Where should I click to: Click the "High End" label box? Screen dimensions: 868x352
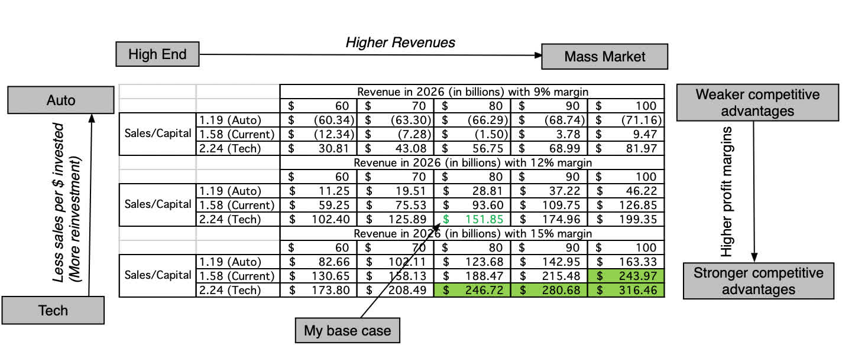click(x=157, y=54)
